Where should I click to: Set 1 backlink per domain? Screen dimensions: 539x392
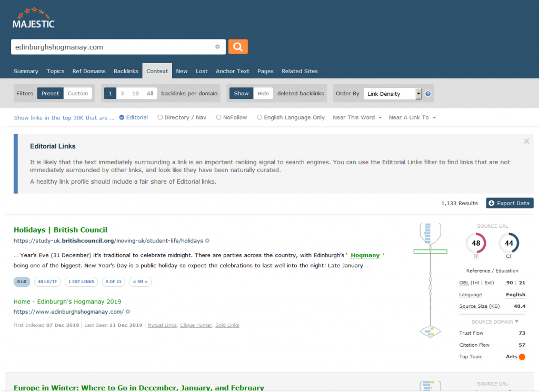(110, 94)
